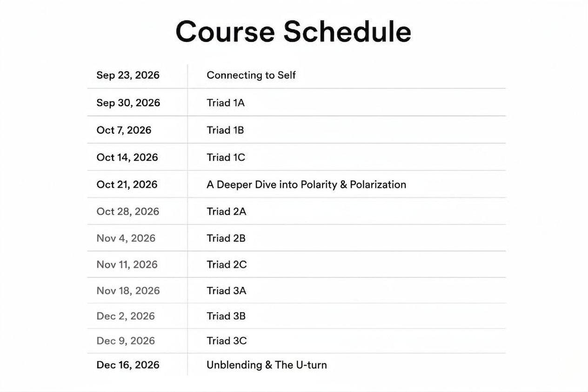
Task: Open the Triad 1C session
Action: pos(226,157)
